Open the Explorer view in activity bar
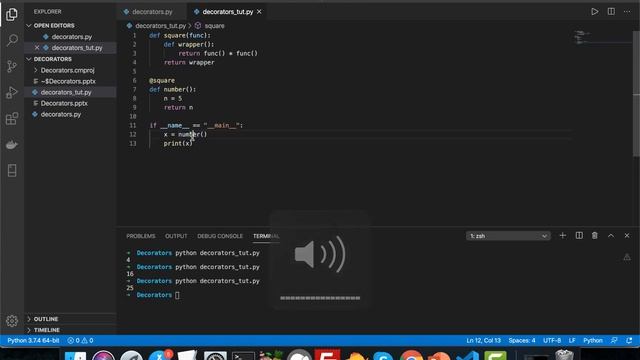 pyautogui.click(x=12, y=14)
